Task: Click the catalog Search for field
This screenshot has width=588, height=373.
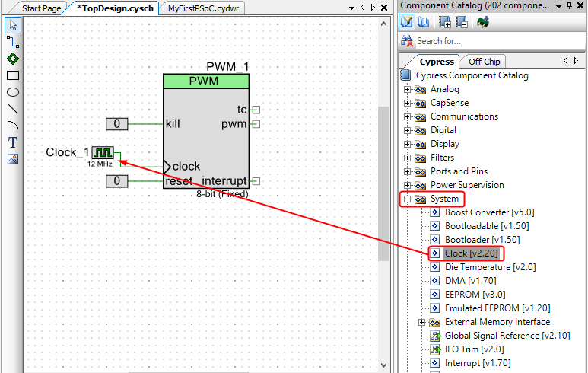Action: (x=494, y=41)
